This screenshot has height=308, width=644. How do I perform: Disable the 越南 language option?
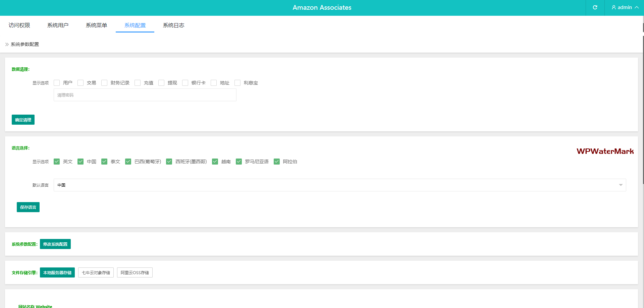215,162
